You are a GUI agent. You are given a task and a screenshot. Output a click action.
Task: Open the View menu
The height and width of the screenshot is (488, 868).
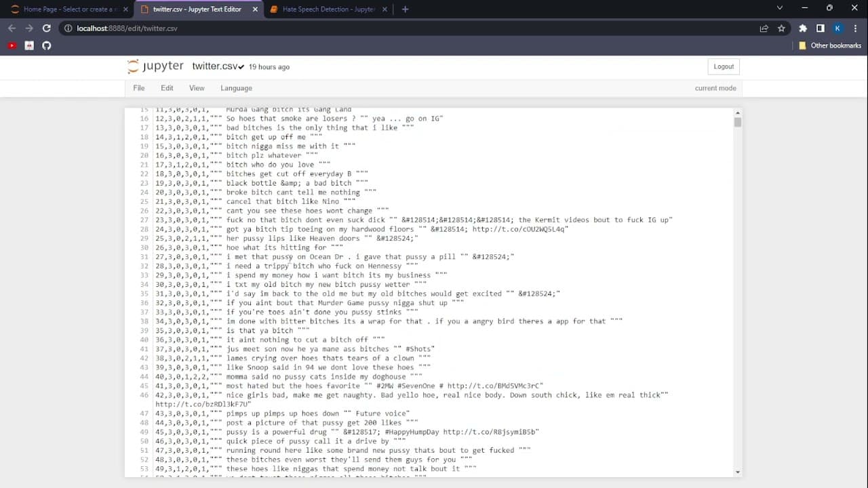197,88
